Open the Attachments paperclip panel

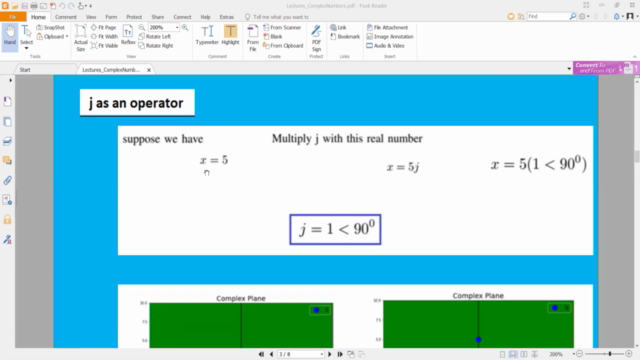[7, 180]
